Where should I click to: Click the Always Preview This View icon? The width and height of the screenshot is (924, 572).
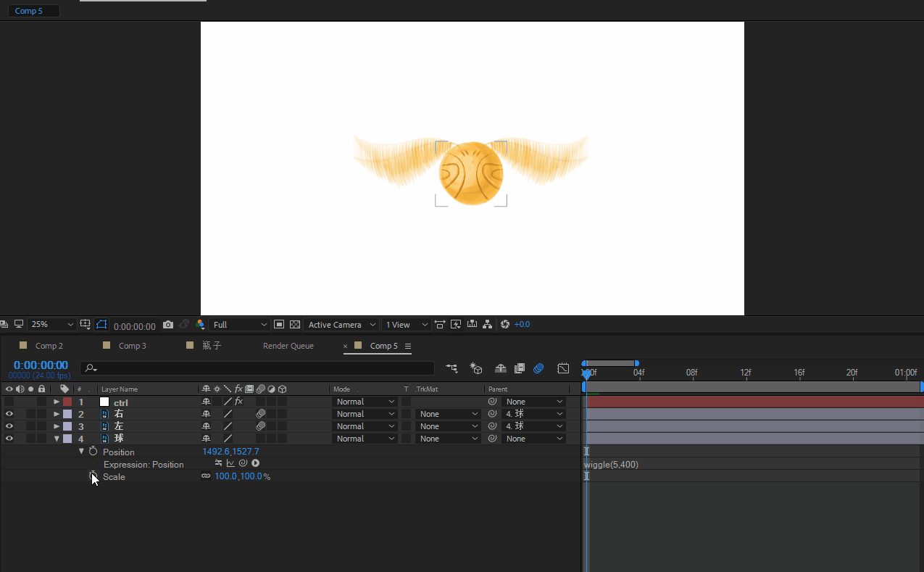(x=4, y=325)
